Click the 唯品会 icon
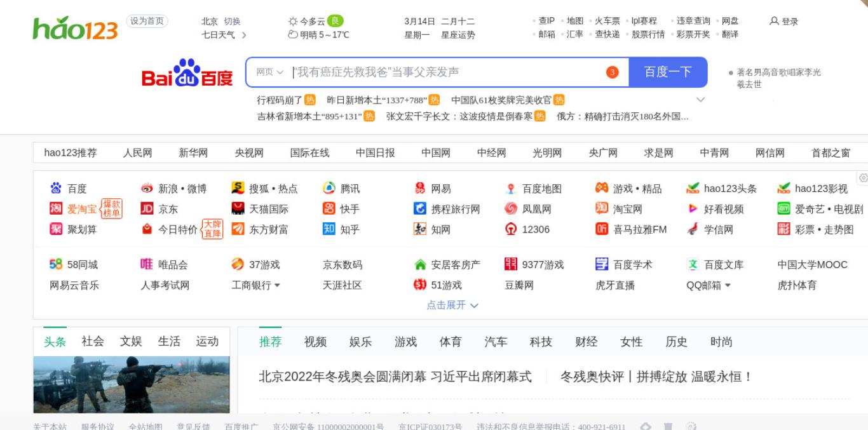Viewport: 868px width, 430px height. pos(147,265)
